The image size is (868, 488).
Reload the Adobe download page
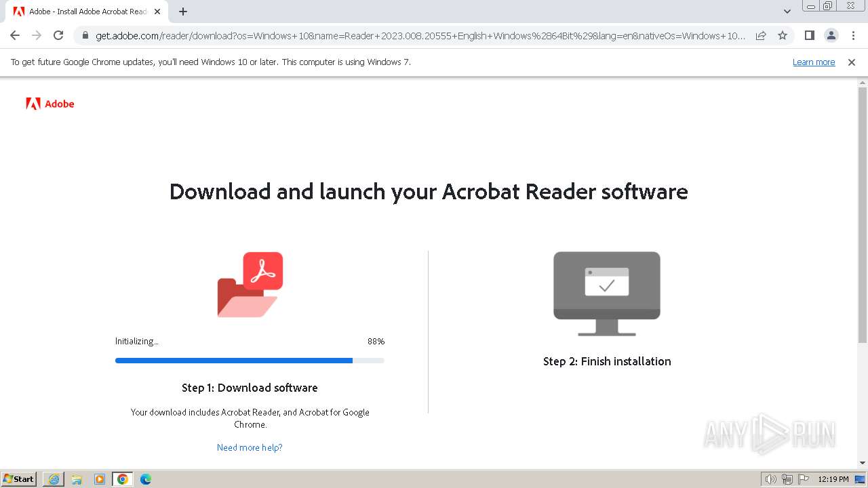(58, 35)
